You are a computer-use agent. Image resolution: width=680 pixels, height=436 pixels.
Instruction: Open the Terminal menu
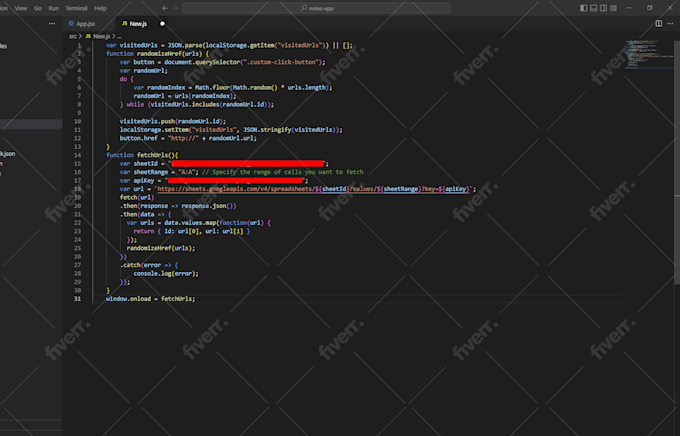point(76,8)
